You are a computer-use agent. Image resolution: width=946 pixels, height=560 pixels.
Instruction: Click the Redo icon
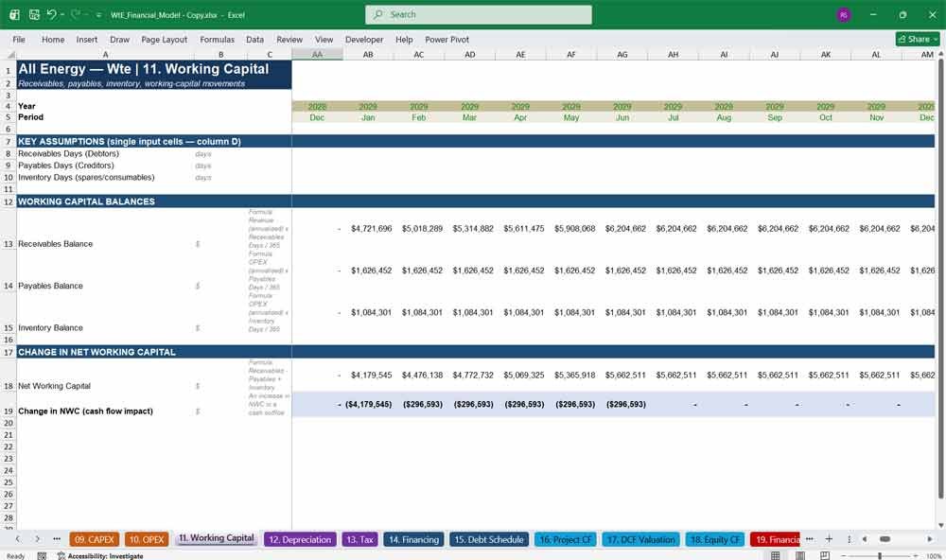point(75,14)
